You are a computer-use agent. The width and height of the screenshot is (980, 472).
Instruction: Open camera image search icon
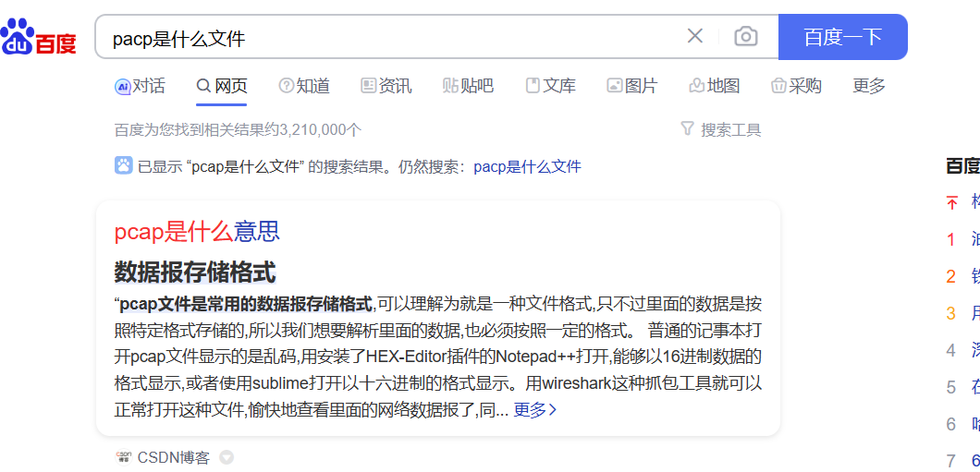pos(745,36)
